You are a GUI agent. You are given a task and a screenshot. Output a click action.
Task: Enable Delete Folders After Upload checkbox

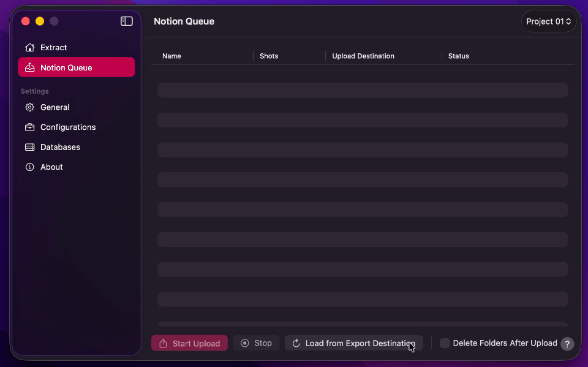(x=445, y=343)
